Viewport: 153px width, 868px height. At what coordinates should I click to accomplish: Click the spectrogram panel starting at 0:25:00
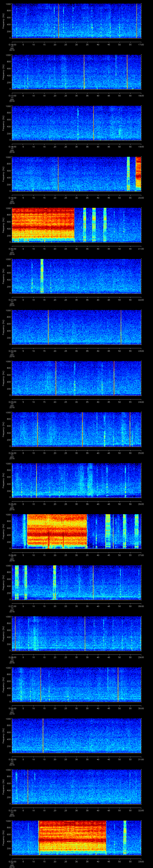tap(77, 481)
